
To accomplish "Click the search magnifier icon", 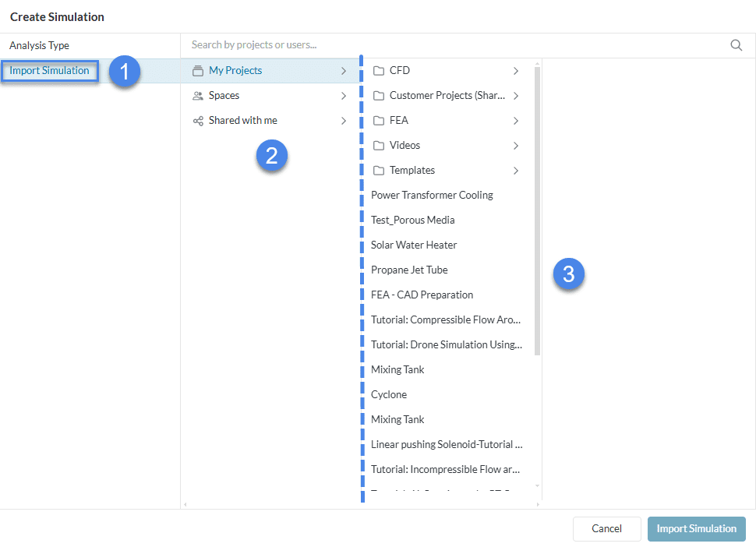I will [736, 45].
